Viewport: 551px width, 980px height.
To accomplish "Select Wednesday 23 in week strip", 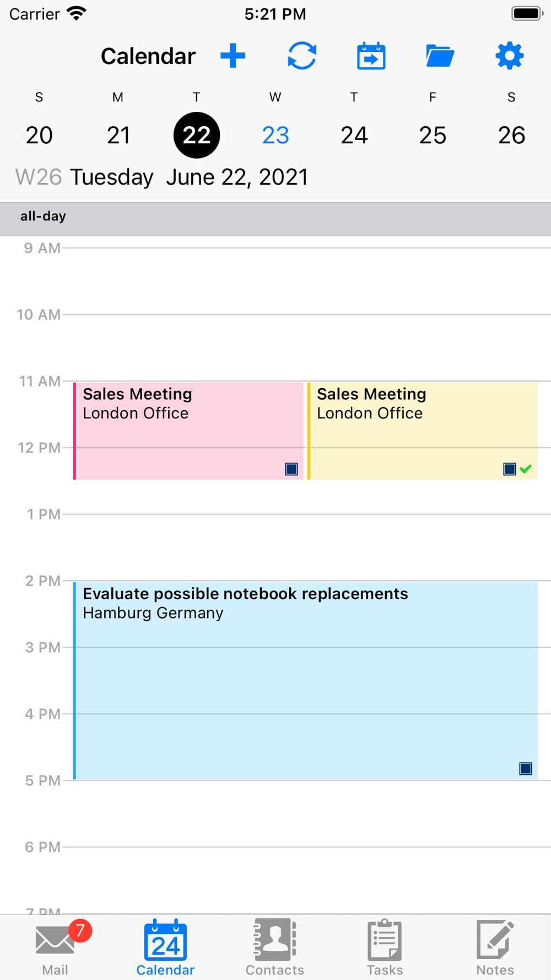I will [275, 135].
